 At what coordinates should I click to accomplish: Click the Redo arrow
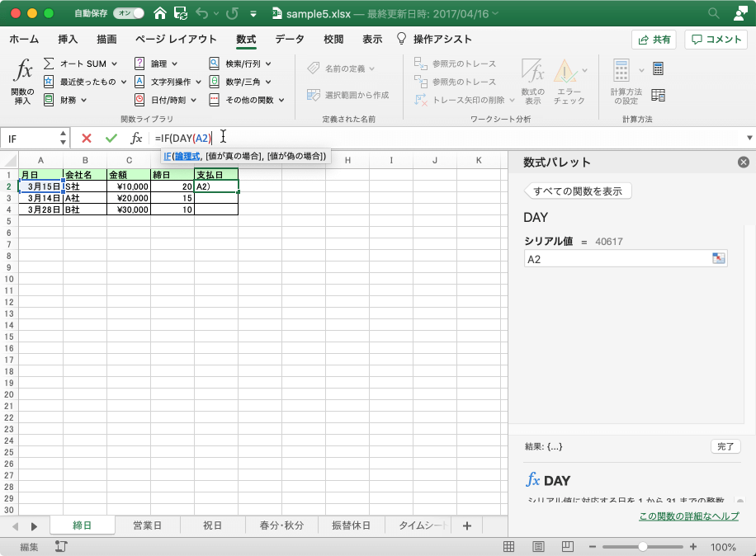233,13
